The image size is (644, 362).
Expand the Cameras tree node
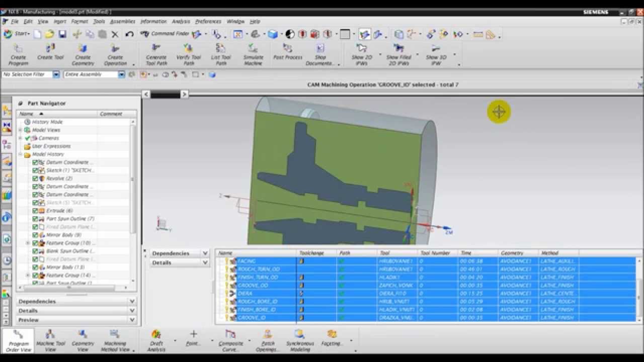(20, 138)
